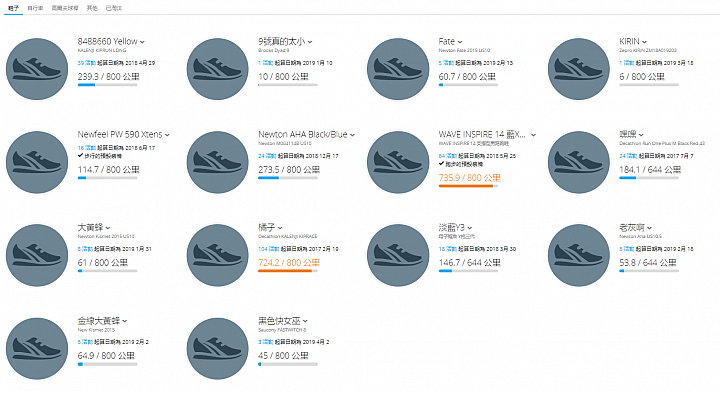Screen dimensions: 720x393
Task: Click the checked walking default label under Newfeel
Action: coord(100,156)
